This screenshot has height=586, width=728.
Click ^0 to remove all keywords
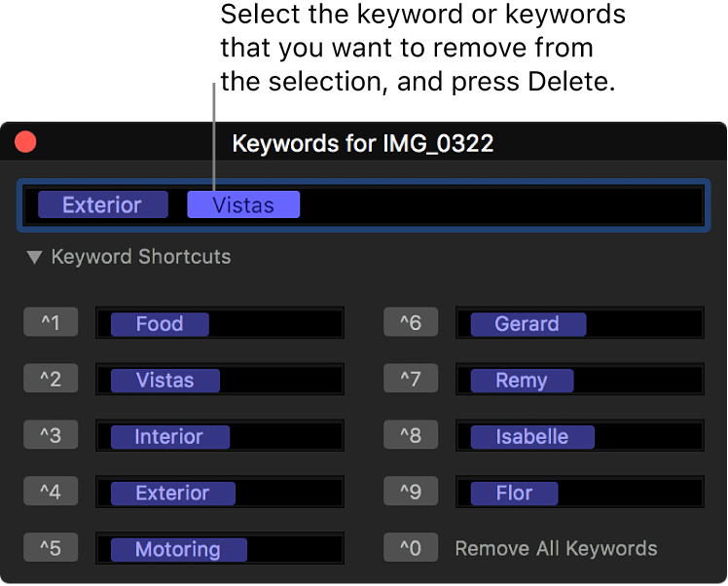tap(410, 549)
